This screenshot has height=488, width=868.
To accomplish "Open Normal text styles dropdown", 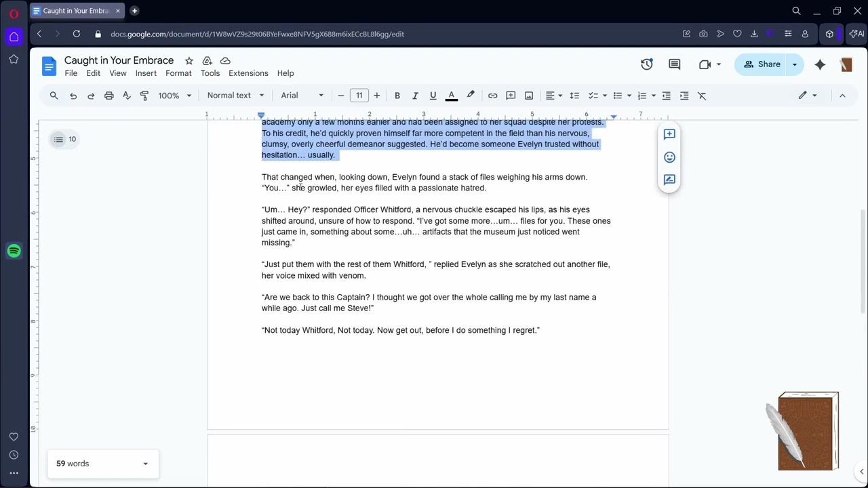I will point(235,96).
